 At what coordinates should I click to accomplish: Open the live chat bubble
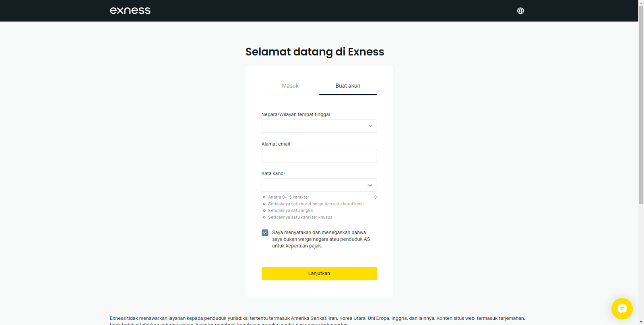point(621,309)
